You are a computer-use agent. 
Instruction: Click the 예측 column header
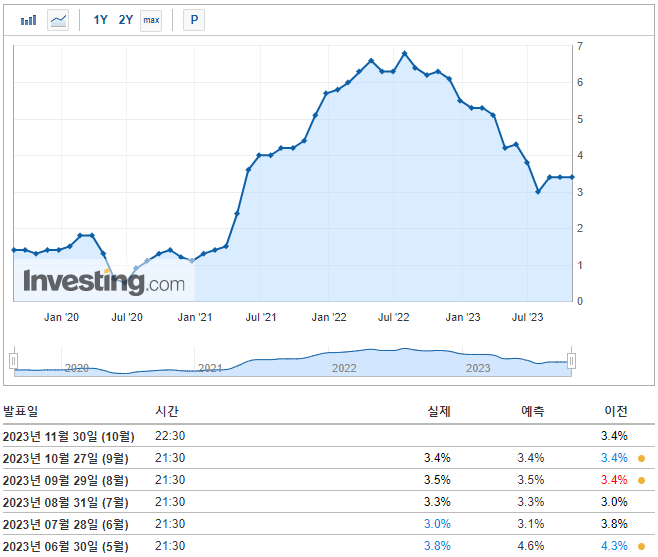pos(533,411)
